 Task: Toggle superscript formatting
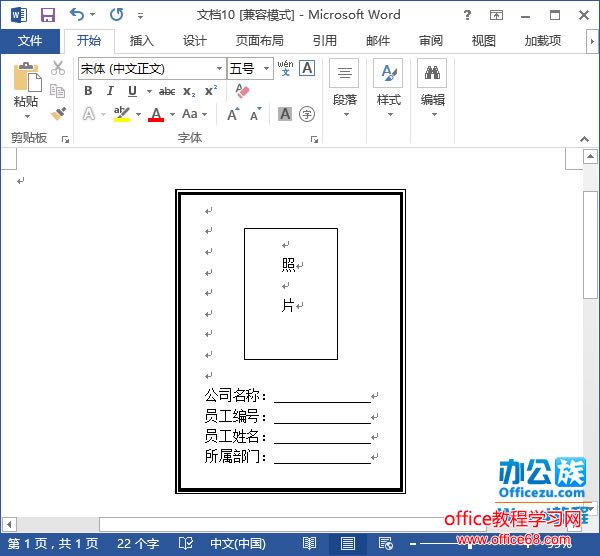[211, 91]
